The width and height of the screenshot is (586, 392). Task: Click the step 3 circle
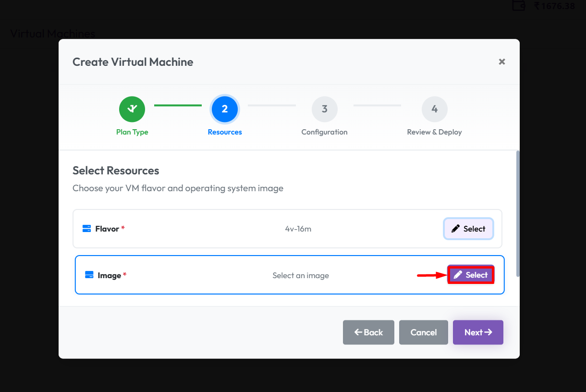point(325,109)
